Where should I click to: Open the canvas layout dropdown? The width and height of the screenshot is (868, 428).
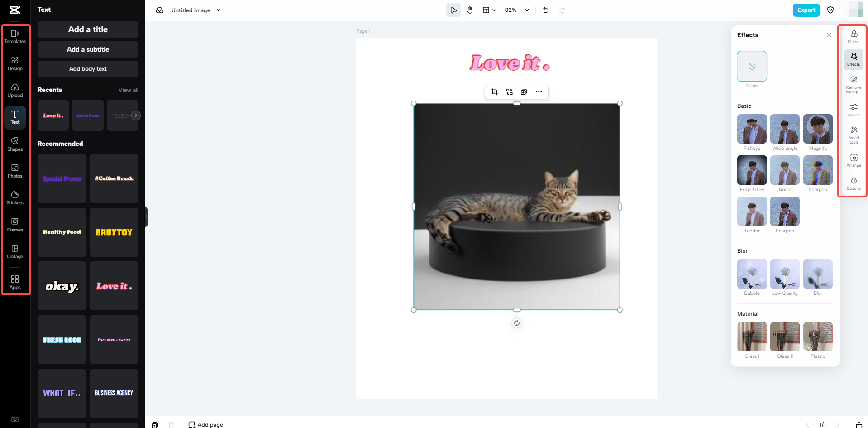point(489,10)
